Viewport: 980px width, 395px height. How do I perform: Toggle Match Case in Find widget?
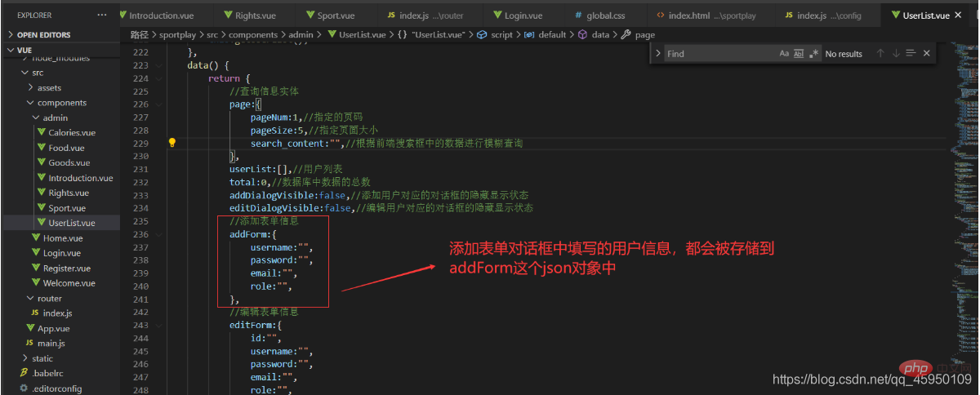784,54
